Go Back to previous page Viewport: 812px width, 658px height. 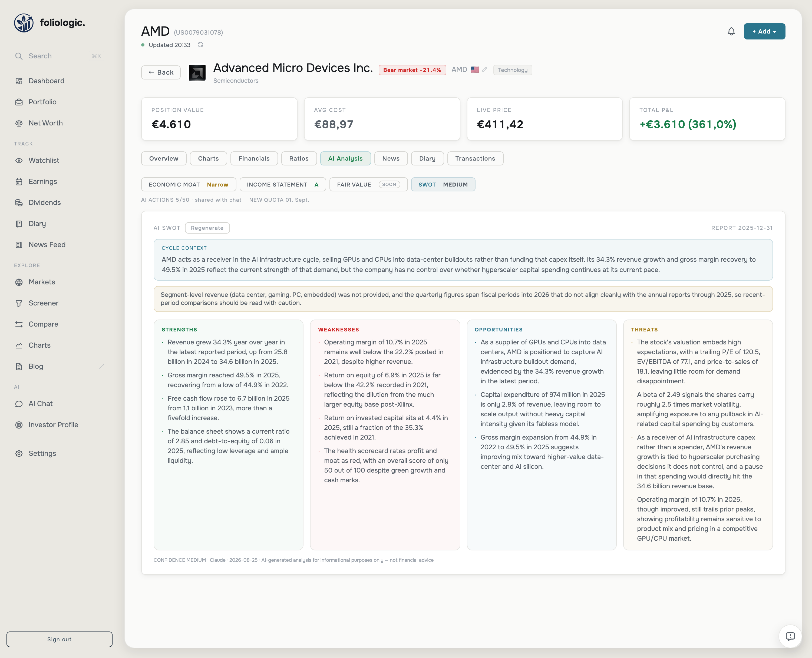click(161, 72)
